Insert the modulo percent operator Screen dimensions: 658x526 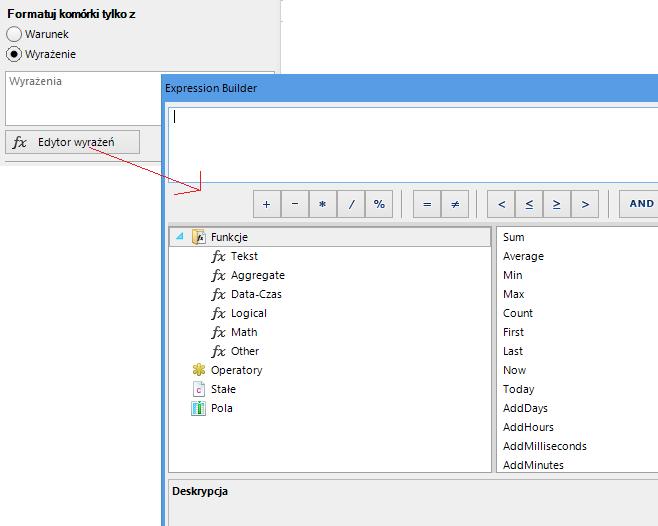(379, 204)
